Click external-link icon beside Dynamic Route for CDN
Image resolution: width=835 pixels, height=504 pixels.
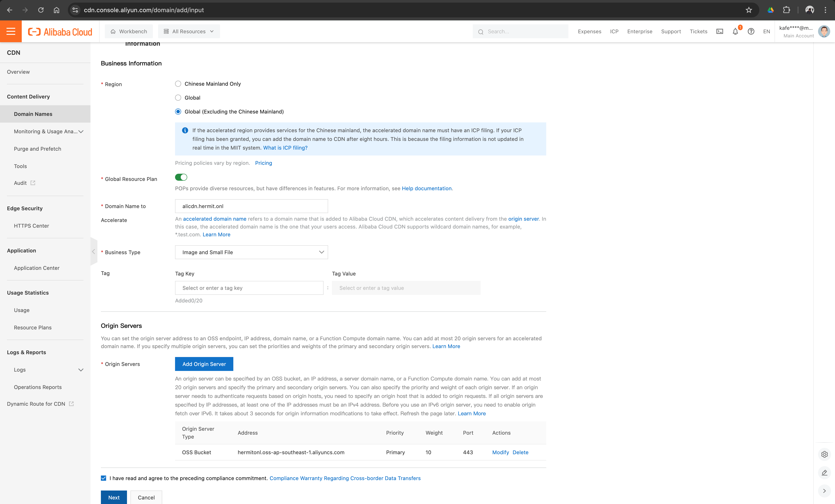pyautogui.click(x=71, y=404)
